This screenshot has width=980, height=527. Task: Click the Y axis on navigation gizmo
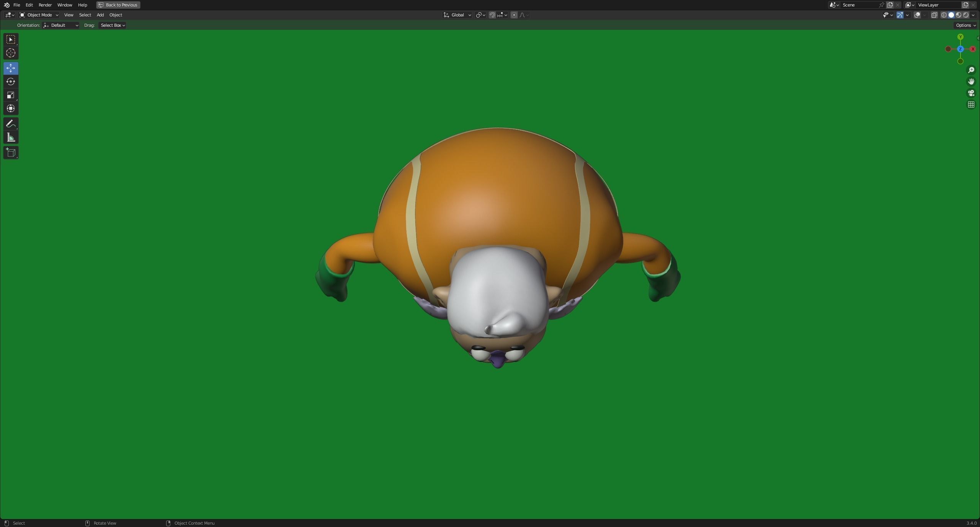pyautogui.click(x=960, y=37)
